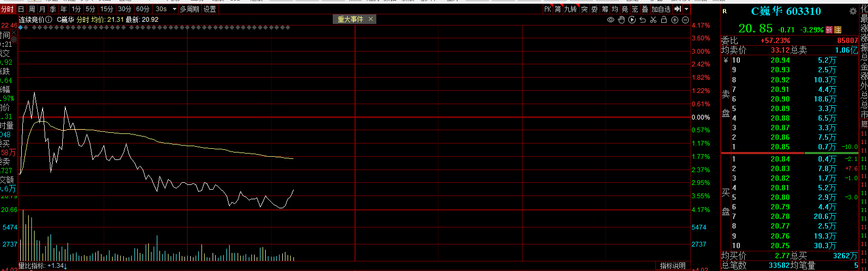Open the 多周期 multi-period view
The height and width of the screenshot is (271, 868).
190,9
